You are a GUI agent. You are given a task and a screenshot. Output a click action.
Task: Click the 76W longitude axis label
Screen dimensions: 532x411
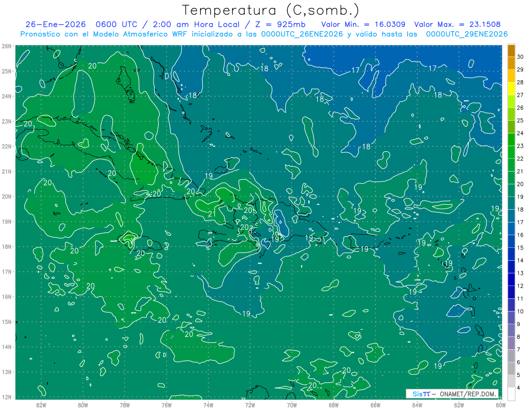tap(167, 405)
